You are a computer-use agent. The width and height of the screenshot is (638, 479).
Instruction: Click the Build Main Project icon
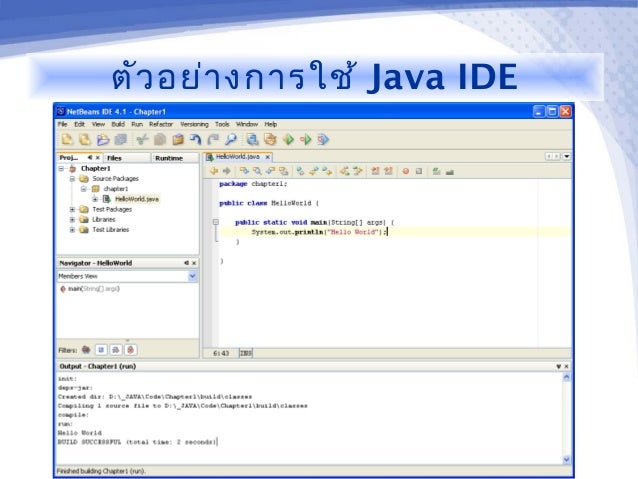[x=252, y=140]
